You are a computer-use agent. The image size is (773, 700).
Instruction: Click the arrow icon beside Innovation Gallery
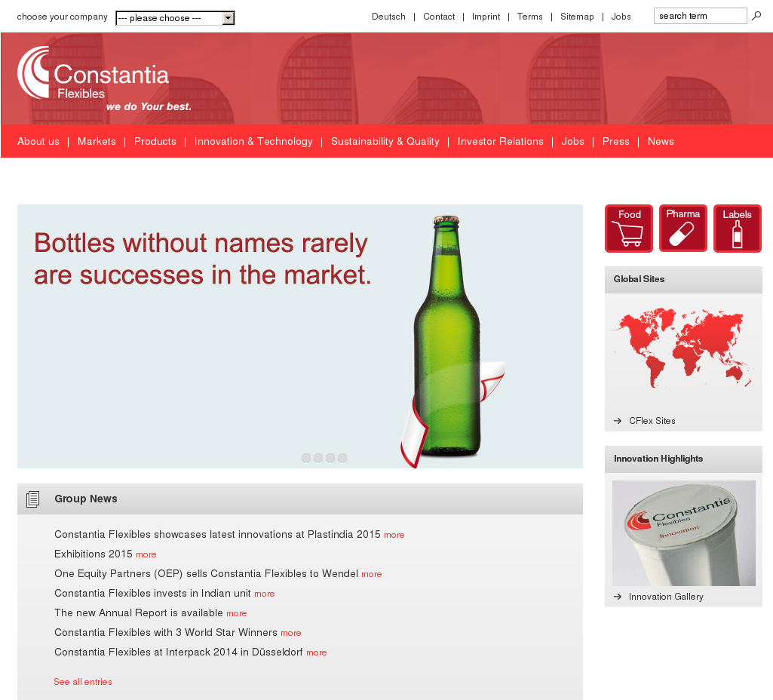coord(617,597)
